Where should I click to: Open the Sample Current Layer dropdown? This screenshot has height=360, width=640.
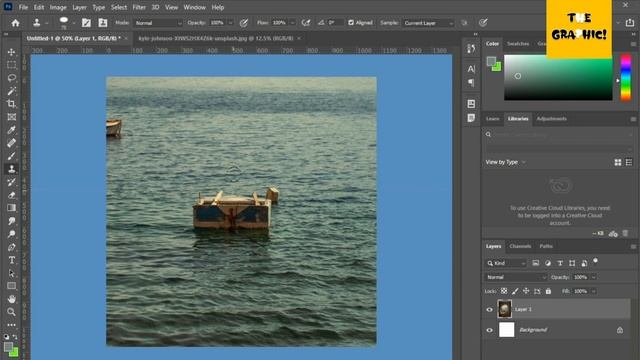429,23
